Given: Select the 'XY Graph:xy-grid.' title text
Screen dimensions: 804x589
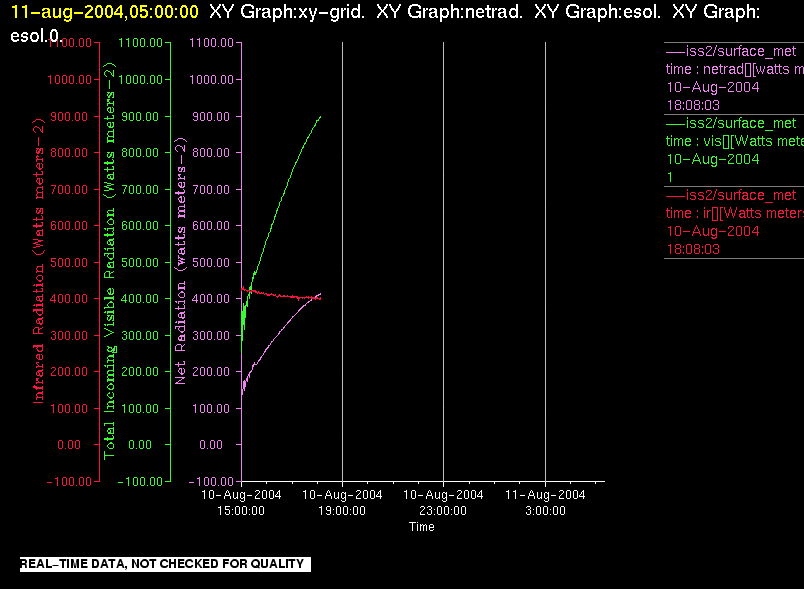Looking at the screenshot, I should (x=287, y=12).
